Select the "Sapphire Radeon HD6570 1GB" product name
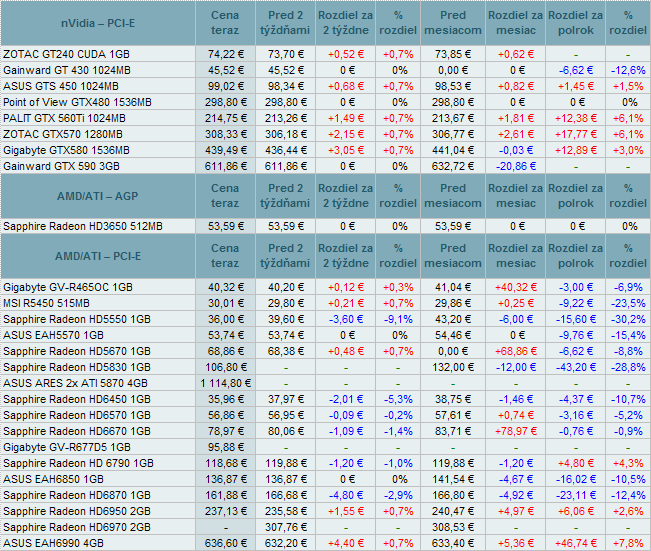 (77, 415)
